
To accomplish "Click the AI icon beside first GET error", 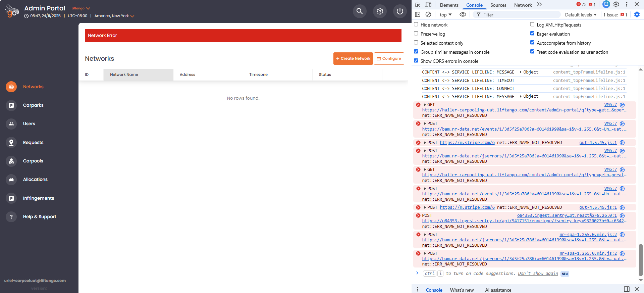I will coord(622,105).
